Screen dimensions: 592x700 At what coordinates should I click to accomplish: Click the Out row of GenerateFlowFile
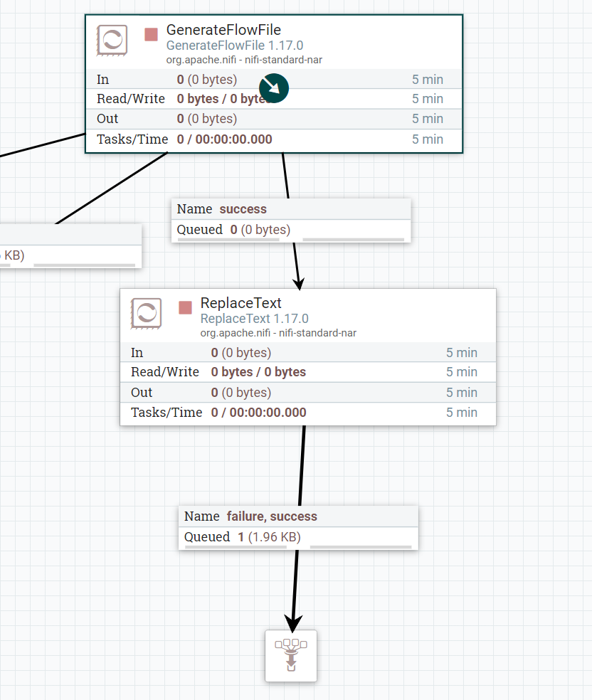pos(274,119)
